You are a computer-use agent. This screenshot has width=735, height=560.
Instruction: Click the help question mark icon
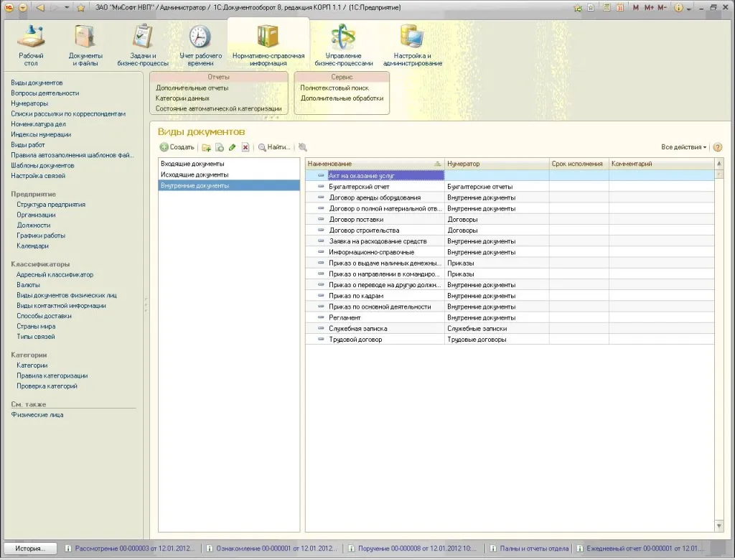[717, 147]
